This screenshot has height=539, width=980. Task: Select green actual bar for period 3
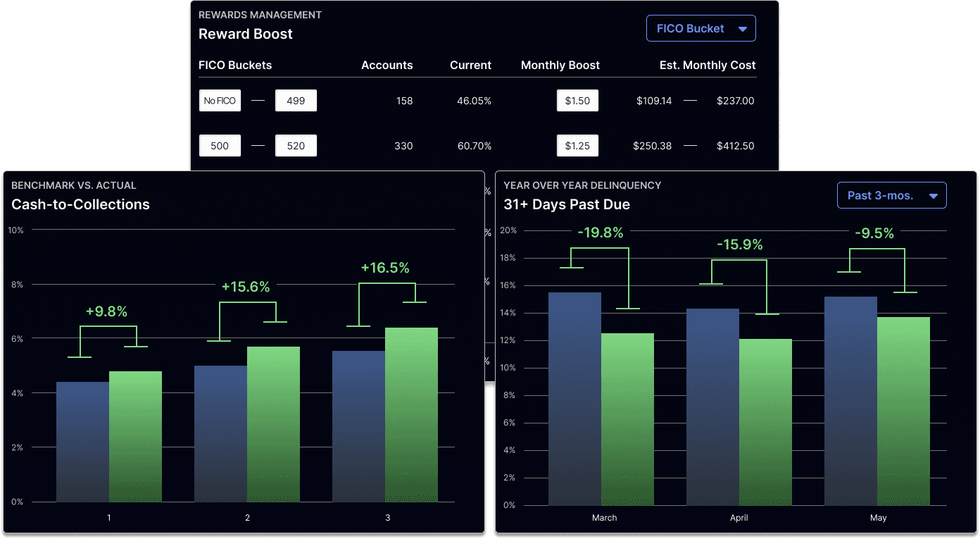point(411,415)
